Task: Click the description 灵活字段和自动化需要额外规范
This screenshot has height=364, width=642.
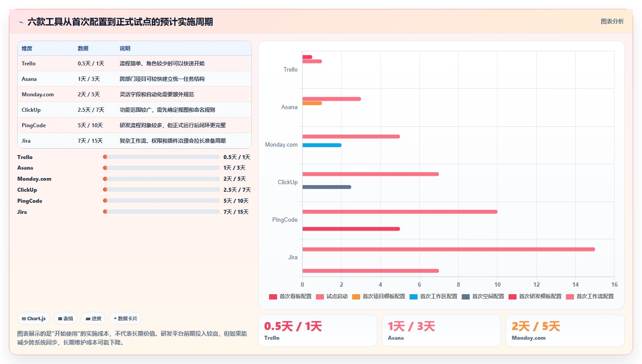Action: 157,95
